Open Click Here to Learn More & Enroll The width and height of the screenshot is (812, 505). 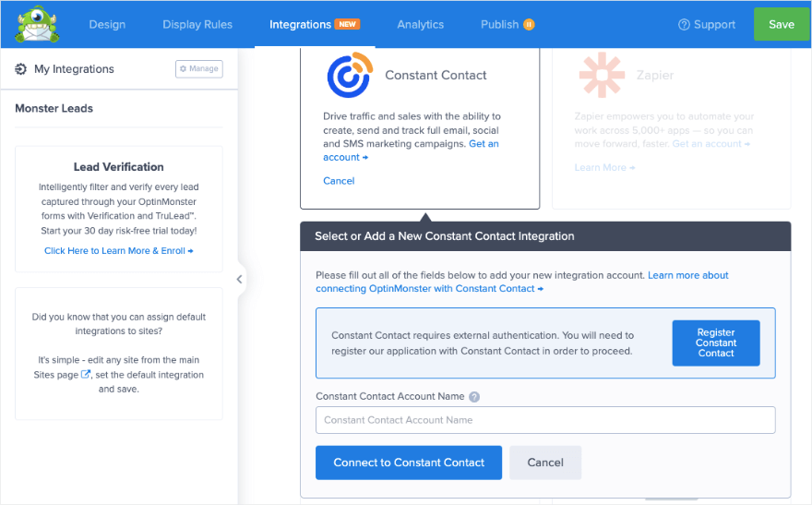119,251
